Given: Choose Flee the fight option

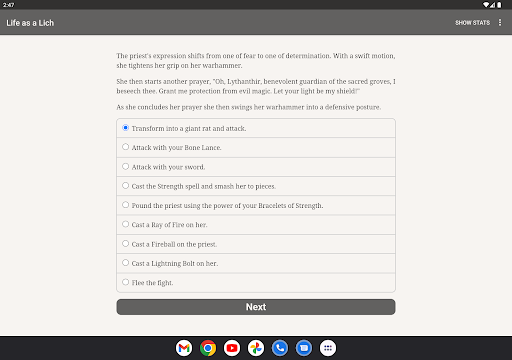Looking at the screenshot, I should tap(256, 283).
